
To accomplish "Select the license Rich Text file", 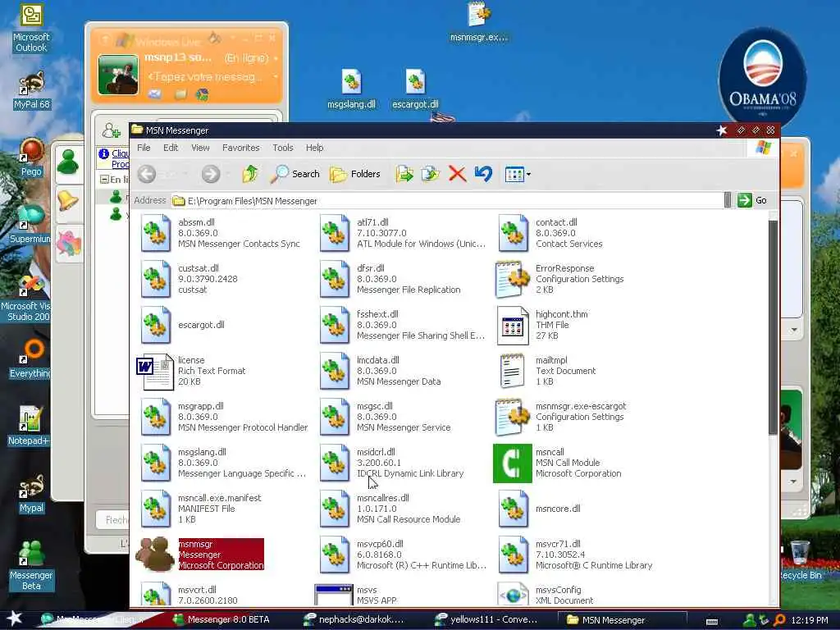I will [190, 372].
